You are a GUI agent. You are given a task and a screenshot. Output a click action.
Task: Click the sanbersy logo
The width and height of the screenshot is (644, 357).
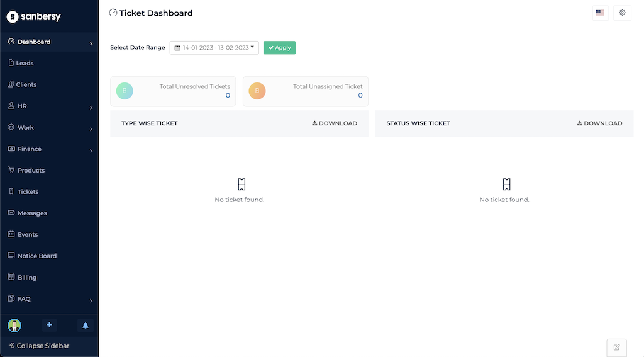(34, 17)
